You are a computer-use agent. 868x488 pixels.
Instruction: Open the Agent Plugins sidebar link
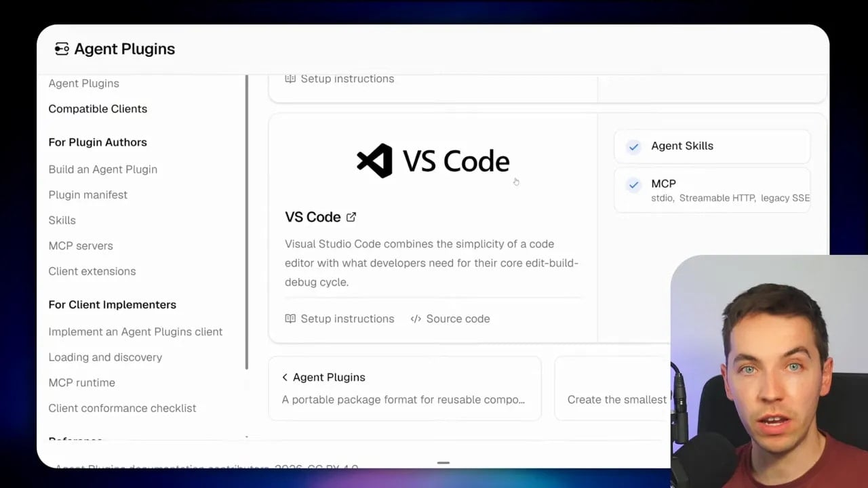(x=83, y=83)
